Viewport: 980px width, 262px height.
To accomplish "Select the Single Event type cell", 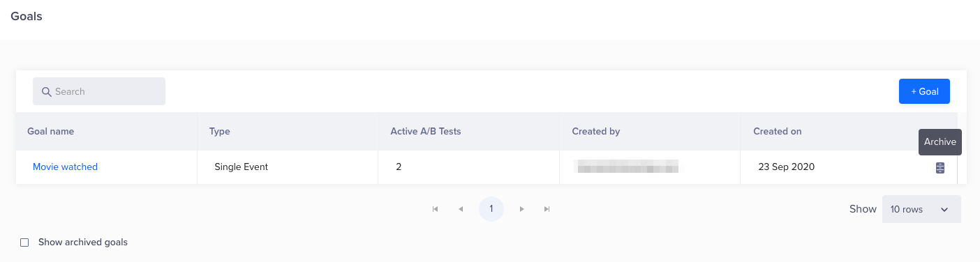I will point(241,167).
